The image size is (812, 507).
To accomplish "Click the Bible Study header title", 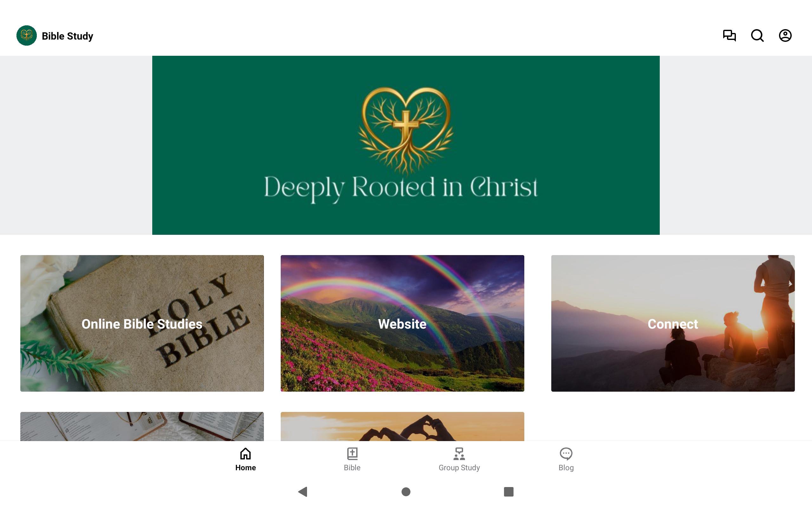I will (68, 36).
